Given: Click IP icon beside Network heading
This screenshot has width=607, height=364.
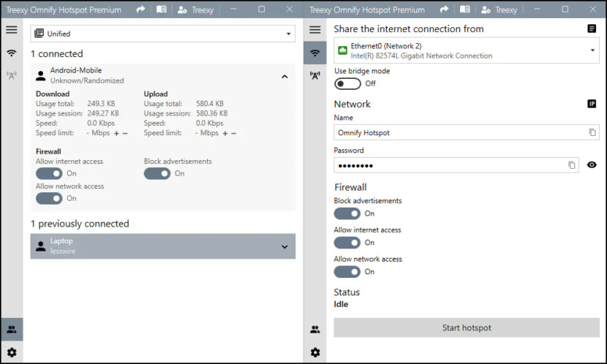Looking at the screenshot, I should tap(592, 104).
